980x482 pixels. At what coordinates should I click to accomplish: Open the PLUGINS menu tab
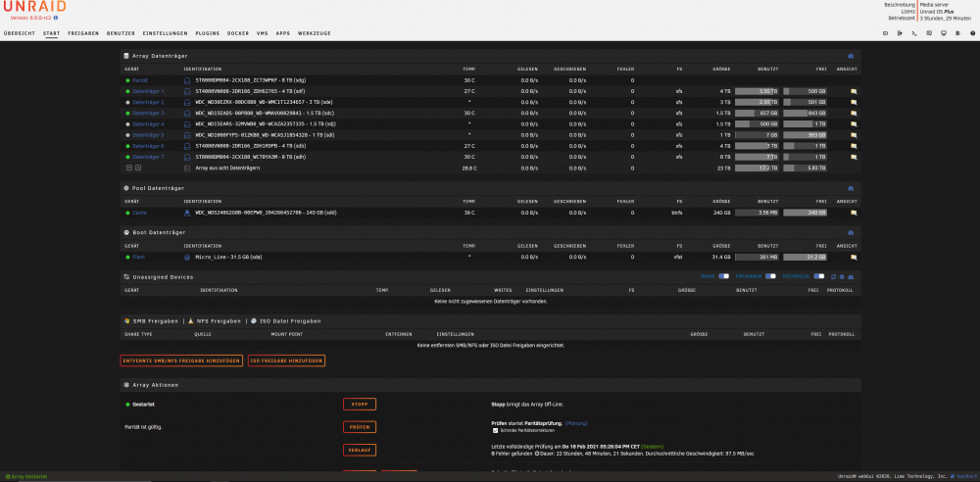coord(208,33)
